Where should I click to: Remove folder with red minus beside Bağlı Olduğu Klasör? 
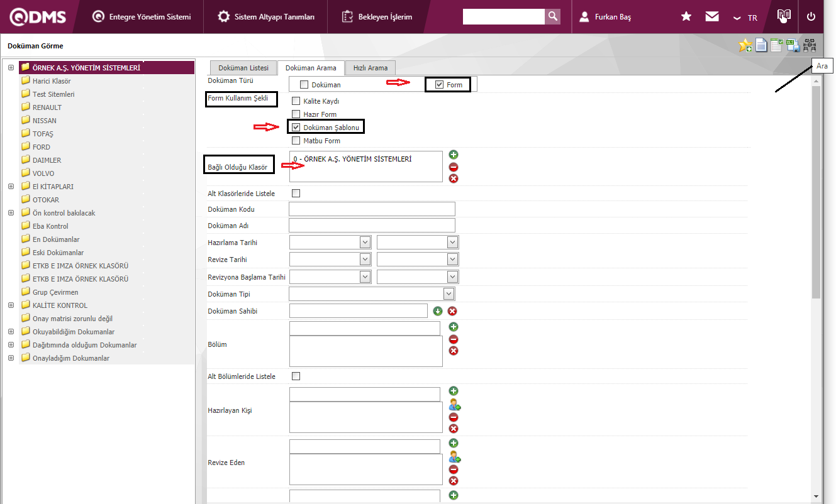point(454,167)
